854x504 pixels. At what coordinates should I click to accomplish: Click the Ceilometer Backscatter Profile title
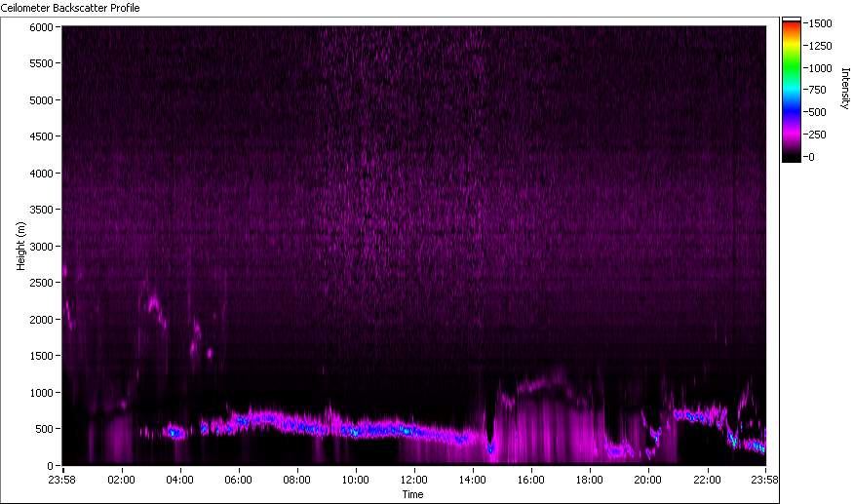(70, 8)
